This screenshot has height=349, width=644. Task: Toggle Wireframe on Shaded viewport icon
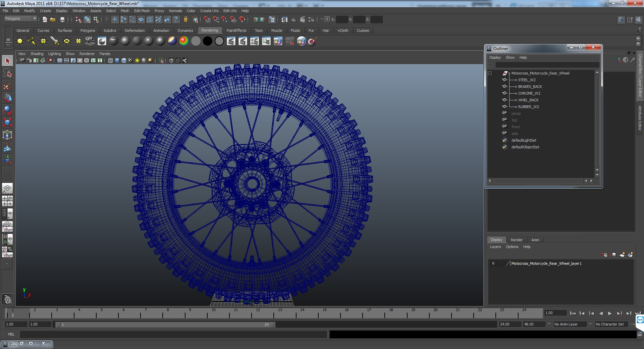click(124, 60)
